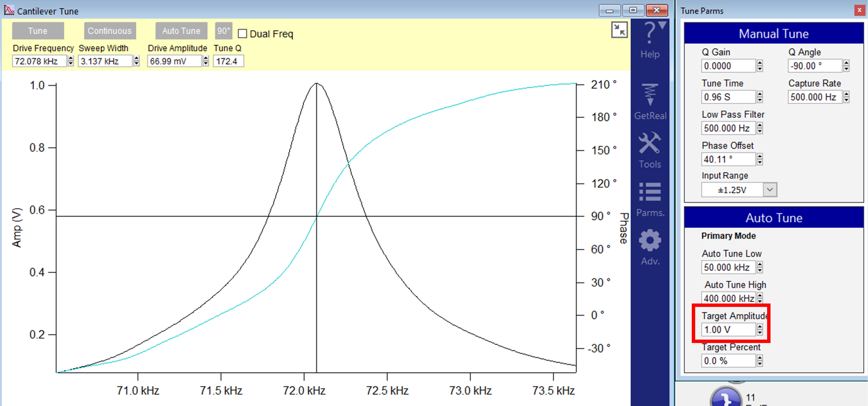This screenshot has width=868, height=406.
Task: Adjust the Q Gain stepper arrows
Action: tap(760, 66)
